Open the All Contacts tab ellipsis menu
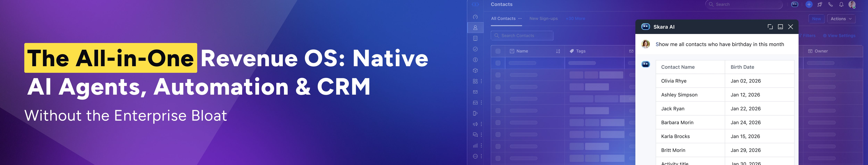This screenshot has width=868, height=165. tap(520, 19)
